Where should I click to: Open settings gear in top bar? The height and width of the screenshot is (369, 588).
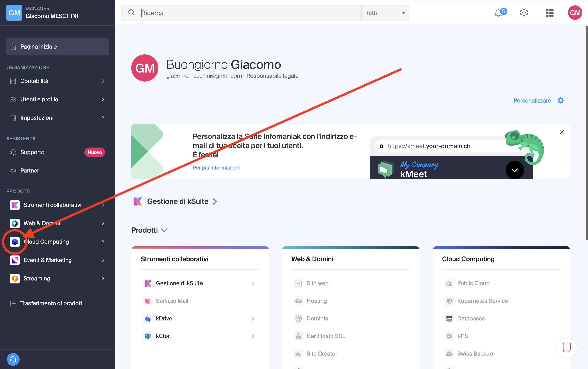coord(524,13)
